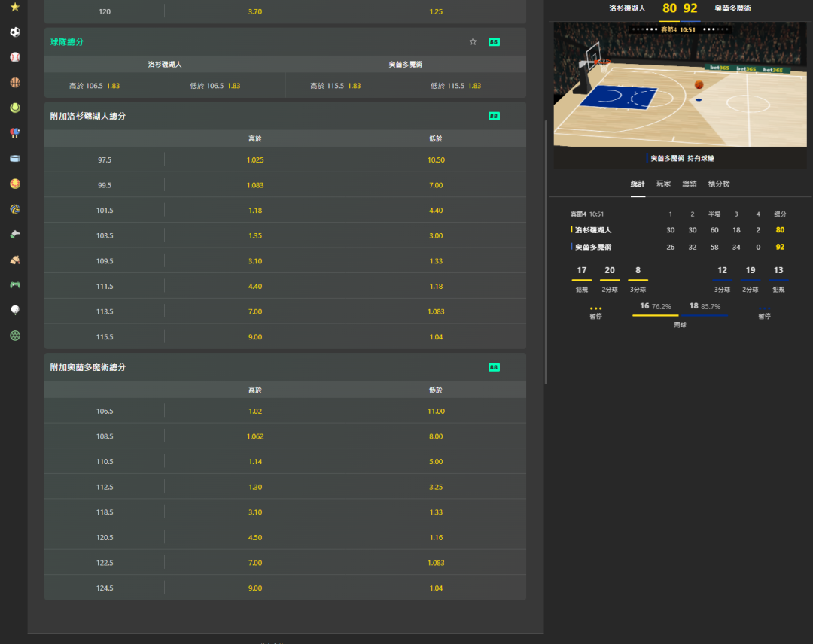Select Magic 108.5 under odds 8.00
This screenshot has width=813, height=644.
click(x=436, y=436)
